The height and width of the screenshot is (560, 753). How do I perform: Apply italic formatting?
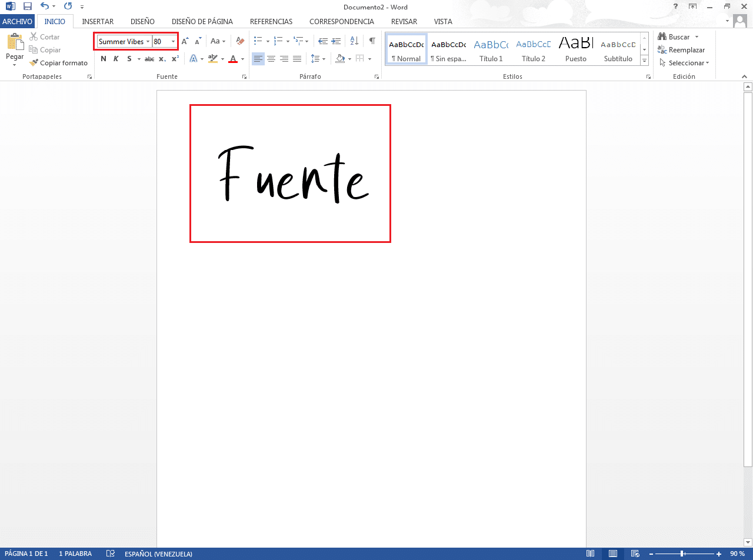point(116,59)
